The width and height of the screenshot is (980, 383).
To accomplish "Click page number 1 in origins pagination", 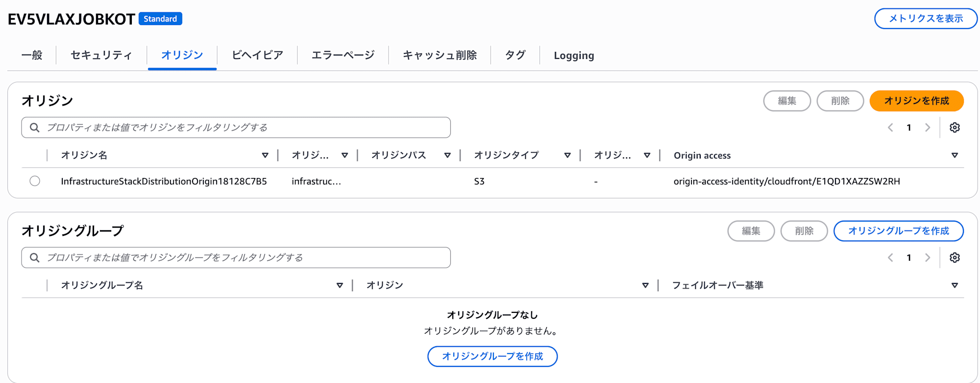I will pyautogui.click(x=909, y=128).
